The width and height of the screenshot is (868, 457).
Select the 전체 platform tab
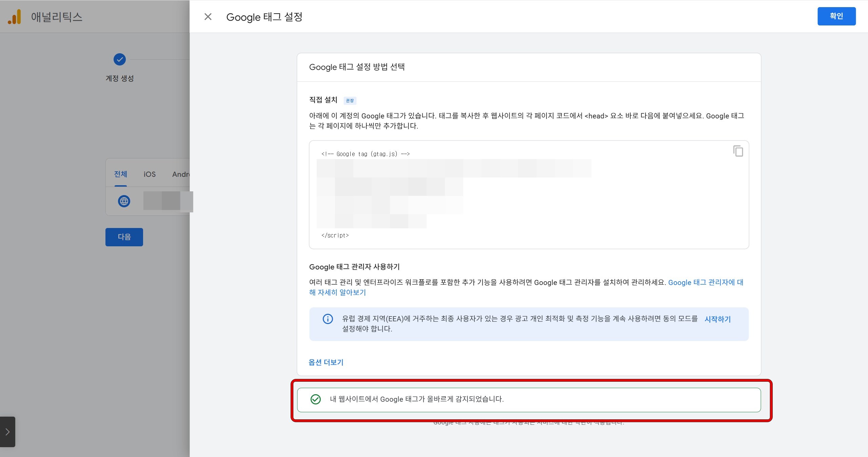120,174
